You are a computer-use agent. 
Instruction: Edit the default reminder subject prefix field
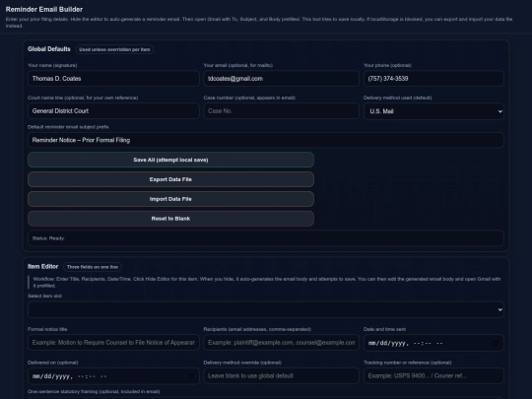click(266, 140)
